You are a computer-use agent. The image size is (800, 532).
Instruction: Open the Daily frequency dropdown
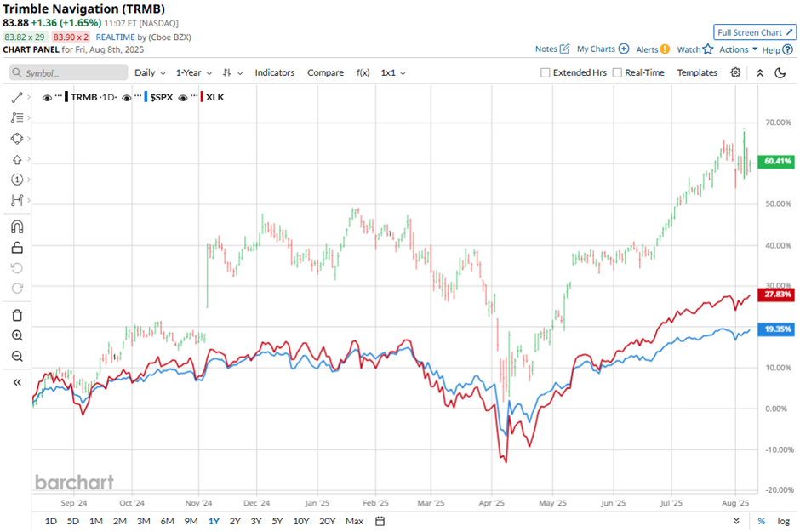coord(150,73)
